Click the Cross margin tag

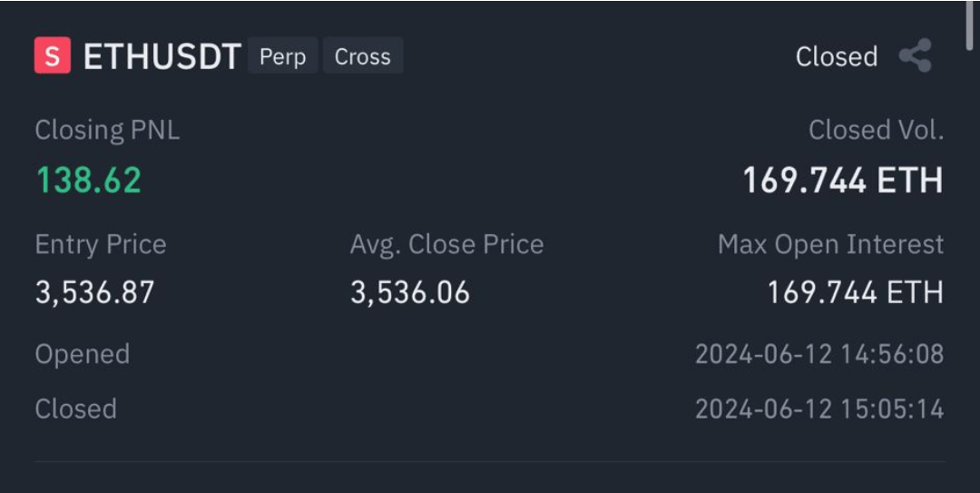[x=362, y=55]
